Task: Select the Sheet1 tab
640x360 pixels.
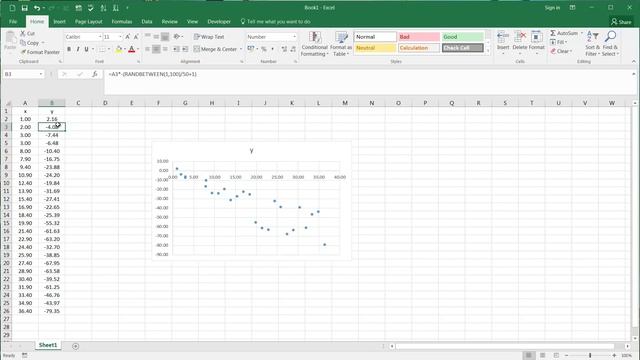Action: point(48,345)
